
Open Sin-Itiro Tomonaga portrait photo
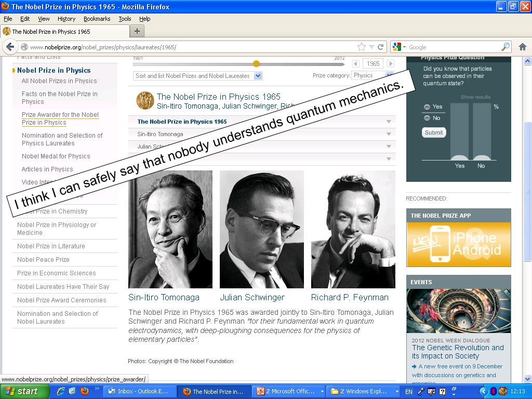click(170, 229)
